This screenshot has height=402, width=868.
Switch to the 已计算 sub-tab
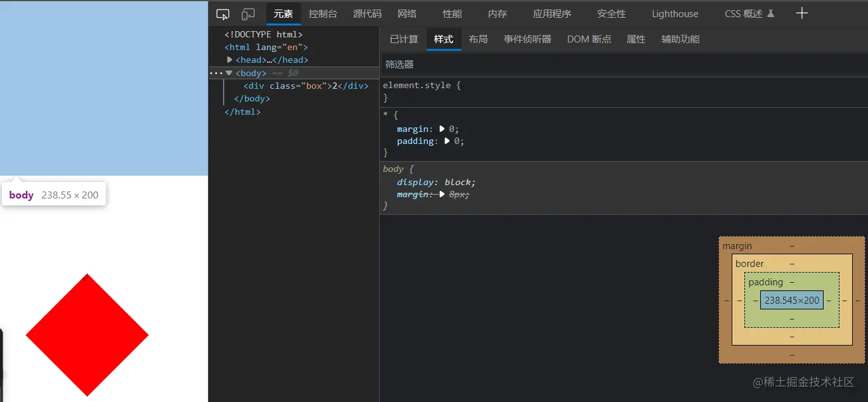coord(404,39)
